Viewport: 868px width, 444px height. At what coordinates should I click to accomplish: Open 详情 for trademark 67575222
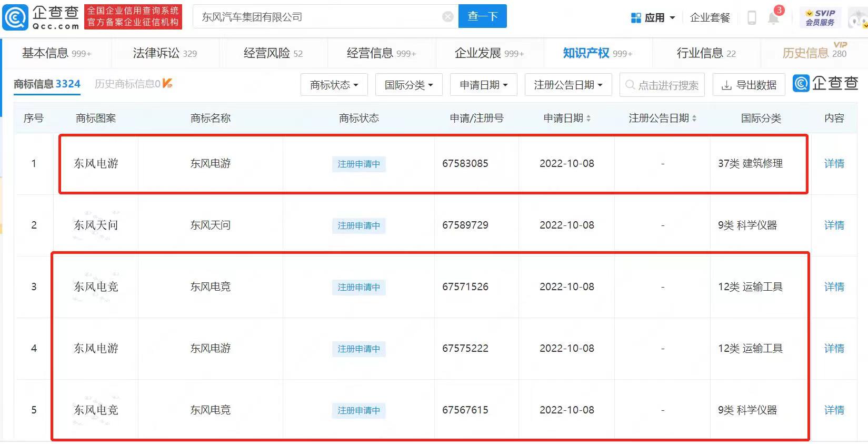pyautogui.click(x=834, y=349)
